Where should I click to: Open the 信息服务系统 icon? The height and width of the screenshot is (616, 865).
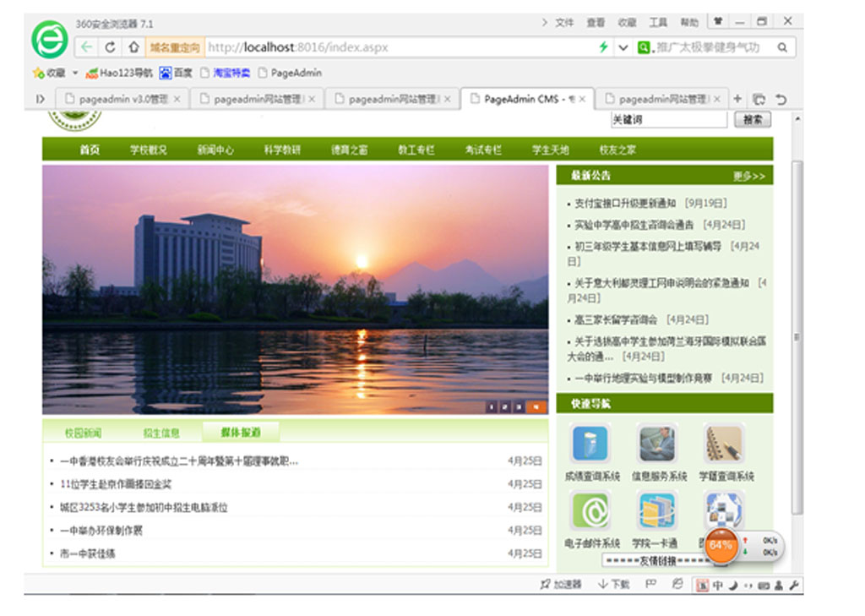(x=657, y=444)
